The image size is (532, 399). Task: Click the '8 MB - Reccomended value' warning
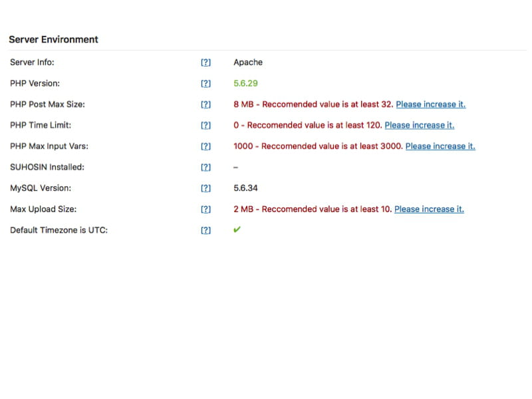click(x=313, y=104)
